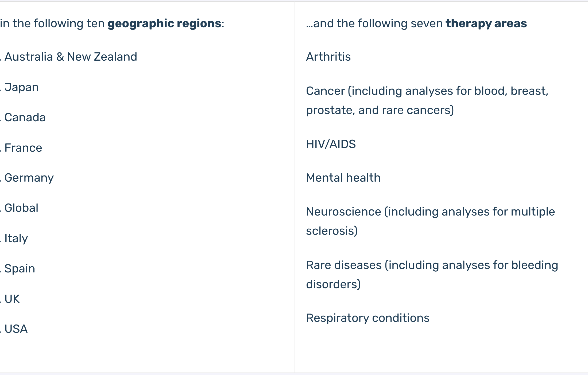Viewport: 588px width, 375px height.
Task: Click the bold 'therapy areas' heading text
Action: 486,24
